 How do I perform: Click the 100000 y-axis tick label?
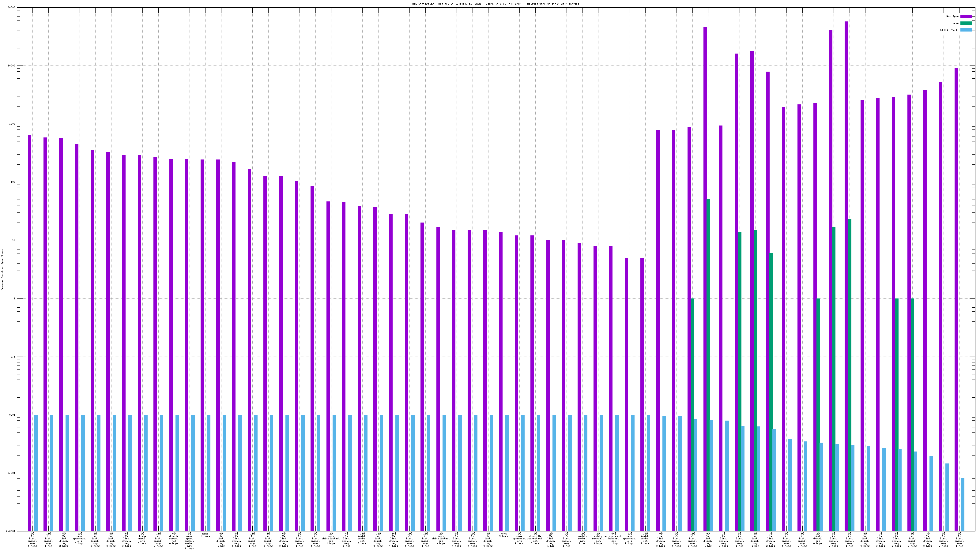tap(11, 8)
